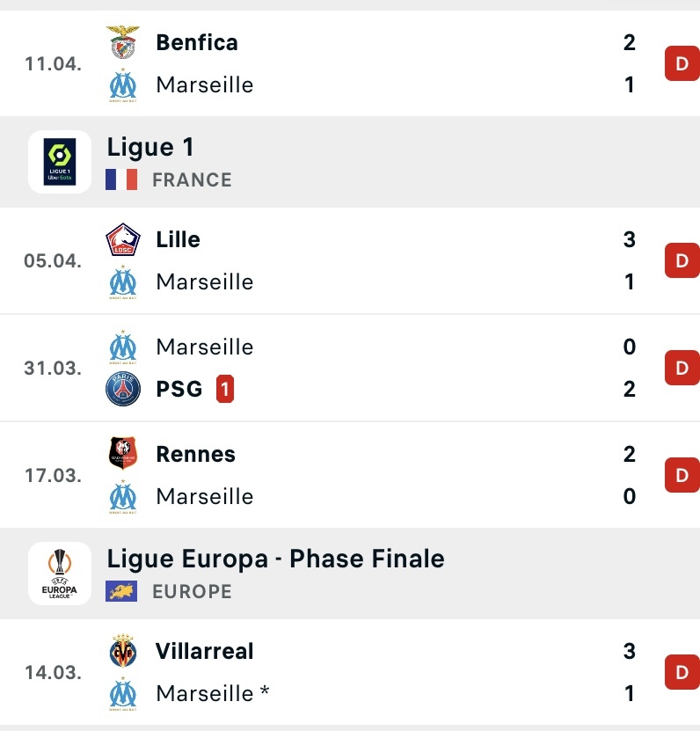Image resolution: width=700 pixels, height=731 pixels.
Task: Click the France flag icon
Action: (121, 179)
